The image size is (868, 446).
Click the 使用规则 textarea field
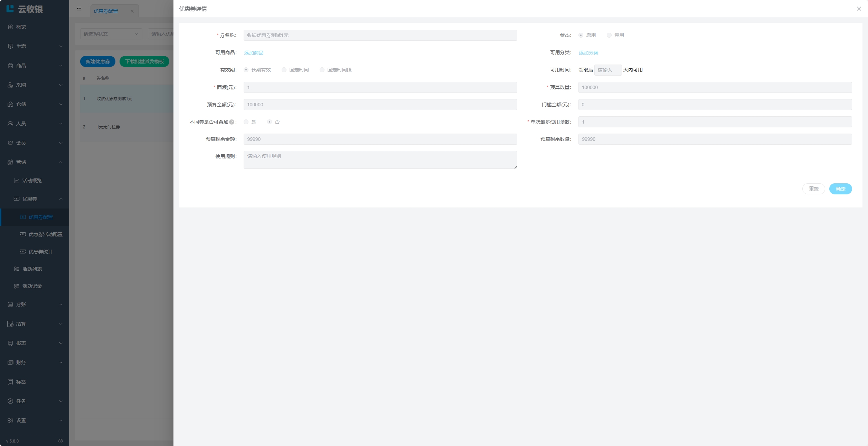coord(380,160)
